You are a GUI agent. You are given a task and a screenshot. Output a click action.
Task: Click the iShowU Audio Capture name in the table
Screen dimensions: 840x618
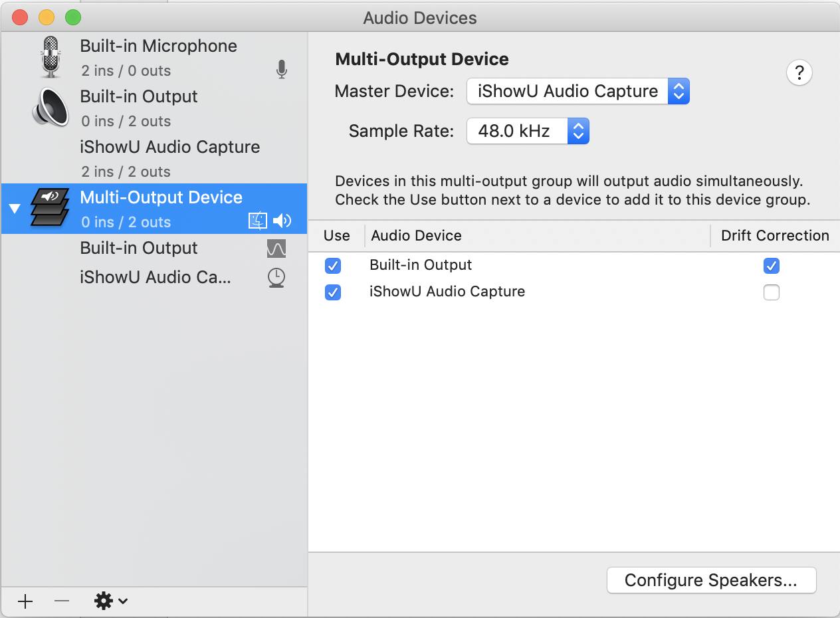click(x=447, y=291)
